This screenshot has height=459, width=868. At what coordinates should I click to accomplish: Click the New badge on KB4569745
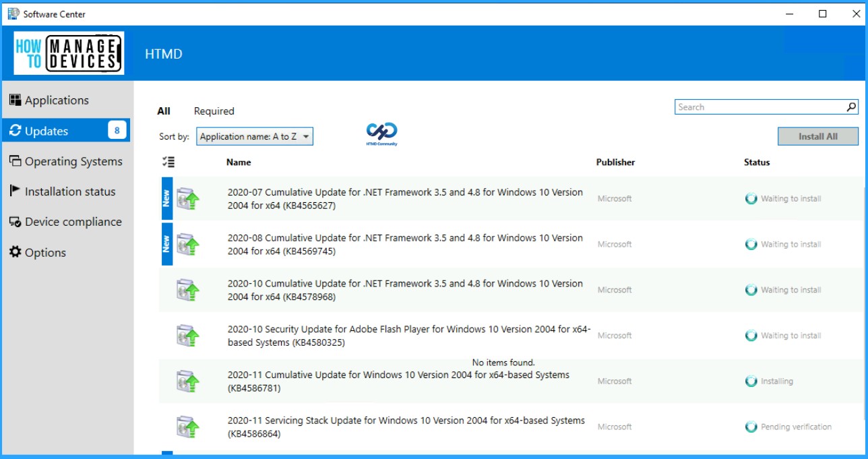166,245
